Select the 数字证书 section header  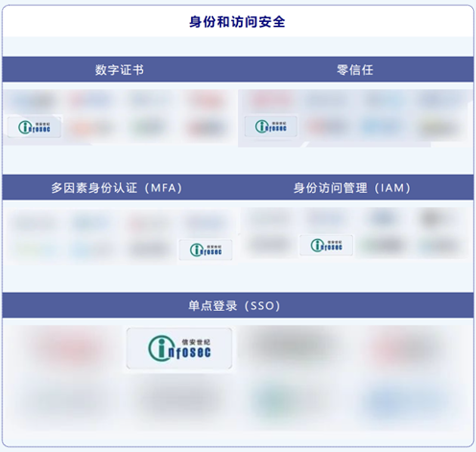point(119,70)
